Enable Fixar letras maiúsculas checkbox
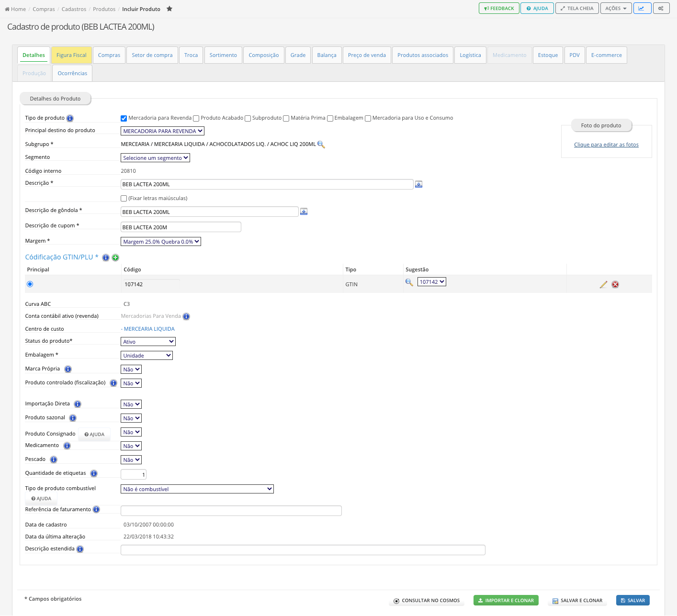The height and width of the screenshot is (616, 677). (x=124, y=198)
